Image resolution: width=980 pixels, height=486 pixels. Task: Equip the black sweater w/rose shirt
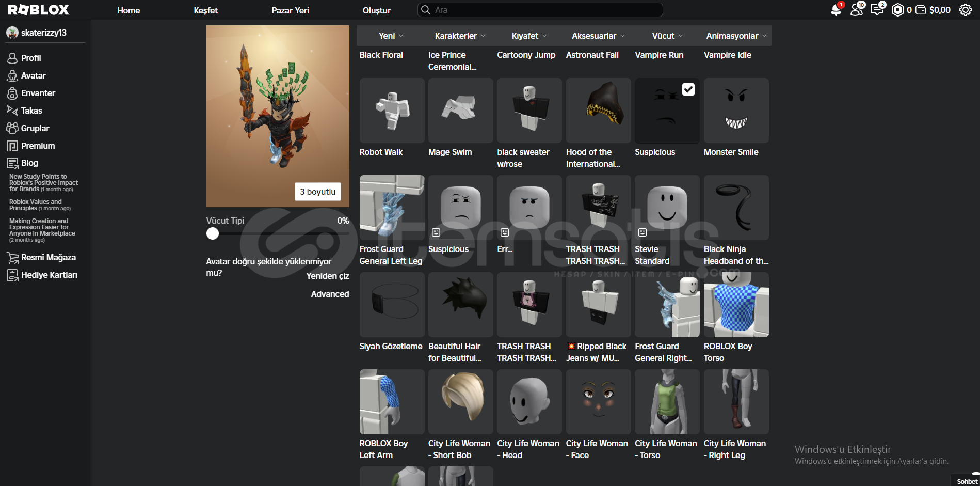pyautogui.click(x=529, y=111)
